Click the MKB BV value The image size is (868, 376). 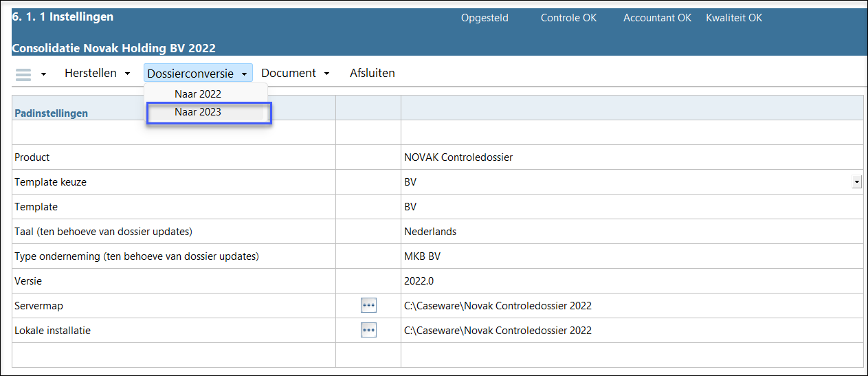[x=422, y=256]
